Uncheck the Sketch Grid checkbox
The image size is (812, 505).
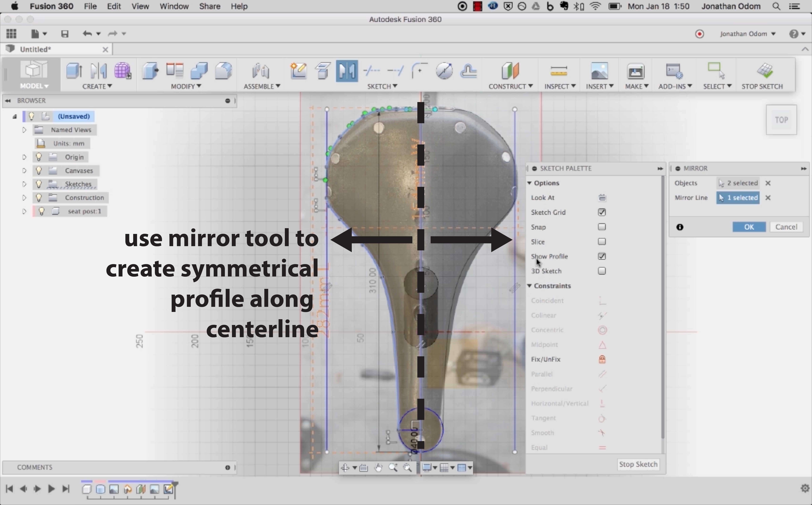click(602, 212)
